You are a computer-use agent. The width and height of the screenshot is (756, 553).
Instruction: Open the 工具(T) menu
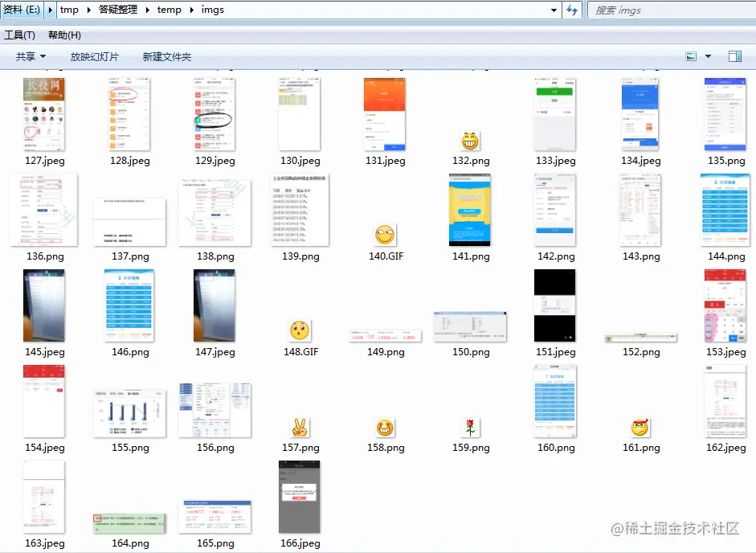point(19,35)
